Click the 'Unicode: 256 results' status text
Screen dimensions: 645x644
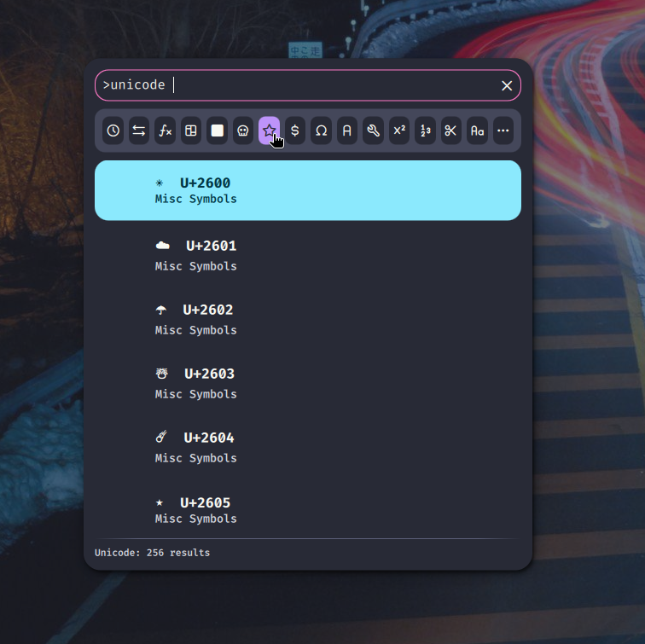(x=152, y=553)
